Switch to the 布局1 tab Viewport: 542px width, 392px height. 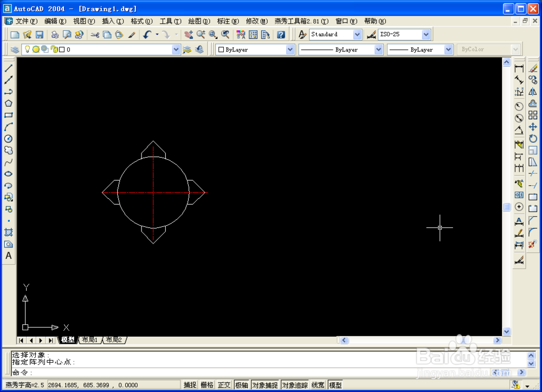(x=90, y=340)
